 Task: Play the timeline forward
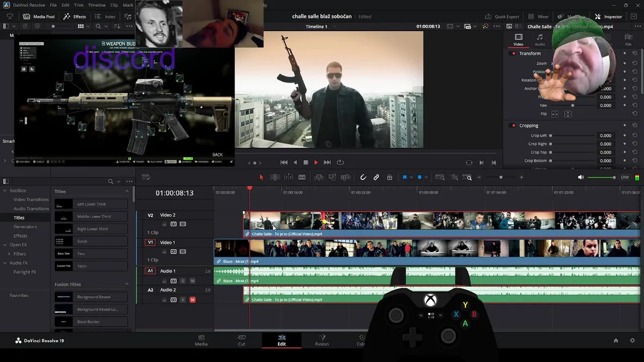pos(316,162)
